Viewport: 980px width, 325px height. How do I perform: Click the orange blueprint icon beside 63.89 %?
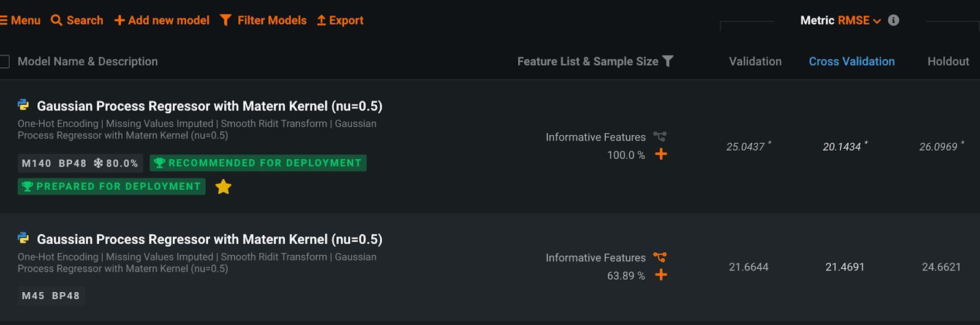[x=660, y=257]
